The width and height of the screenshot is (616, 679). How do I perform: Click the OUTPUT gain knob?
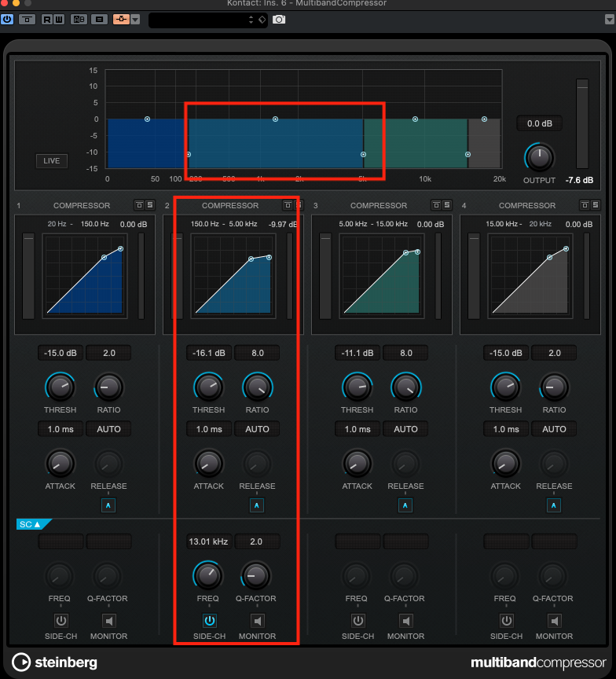pos(539,158)
